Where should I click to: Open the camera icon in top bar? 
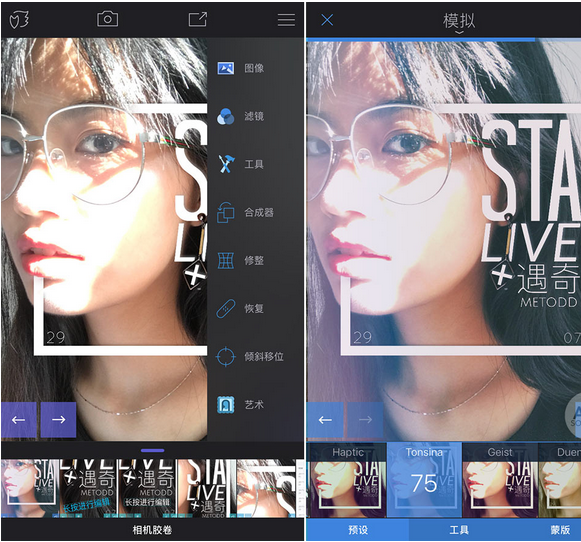[107, 19]
